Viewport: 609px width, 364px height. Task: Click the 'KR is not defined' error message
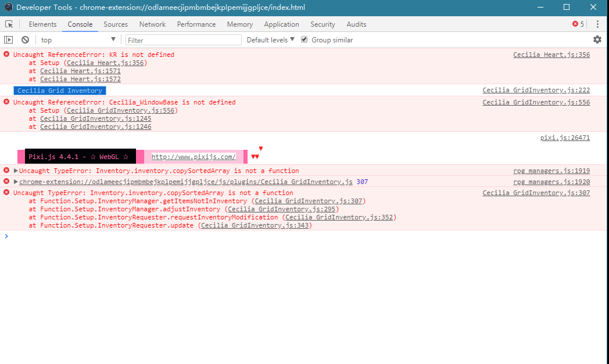pyautogui.click(x=94, y=55)
